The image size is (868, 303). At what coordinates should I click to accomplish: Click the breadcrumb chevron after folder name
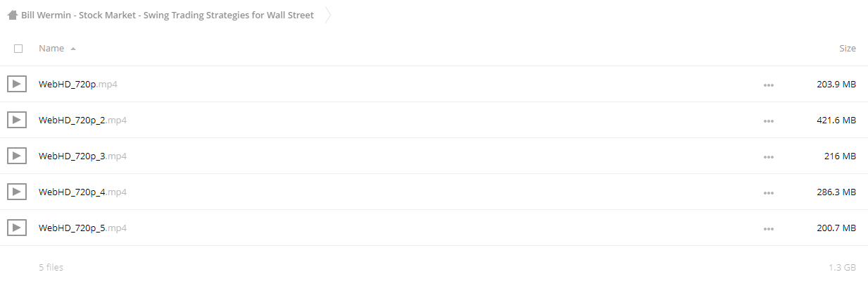click(x=328, y=16)
